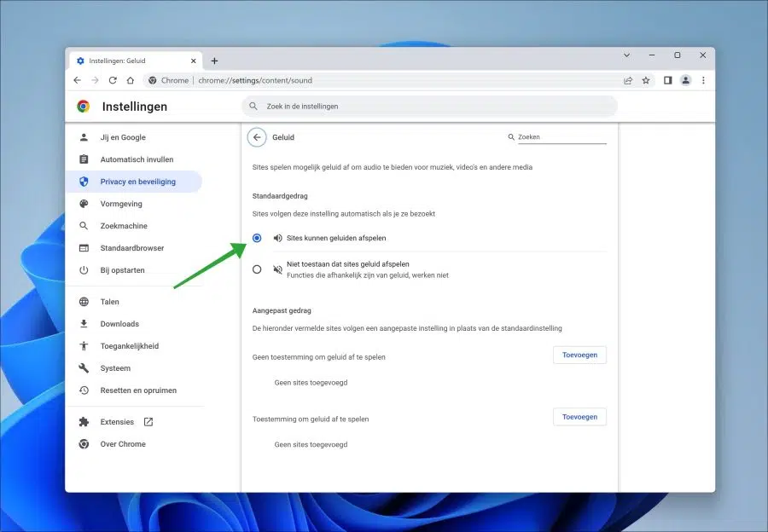Click the muted speaker icon
This screenshot has height=532, width=768.
(x=277, y=269)
